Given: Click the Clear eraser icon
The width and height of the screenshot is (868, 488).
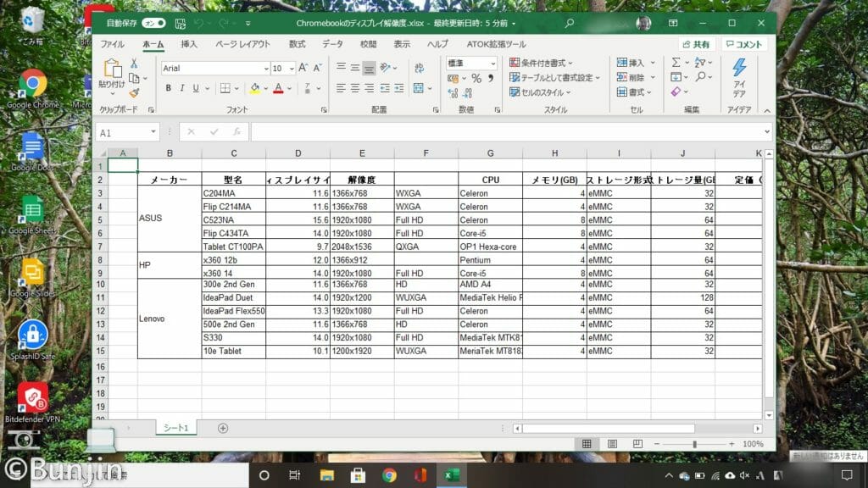Looking at the screenshot, I should (676, 91).
